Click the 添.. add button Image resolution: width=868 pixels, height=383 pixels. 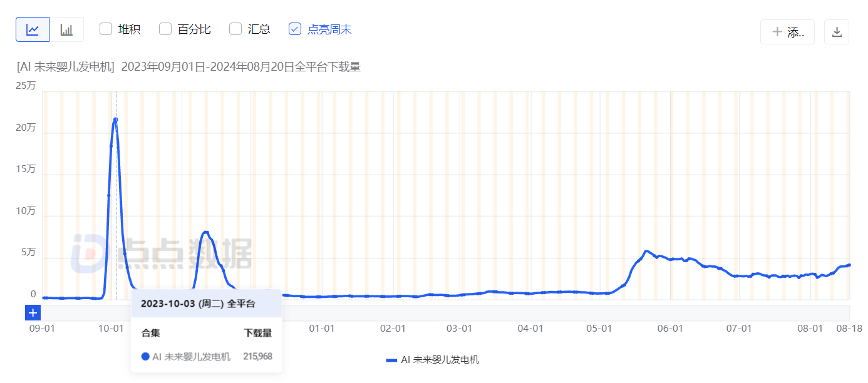point(787,32)
